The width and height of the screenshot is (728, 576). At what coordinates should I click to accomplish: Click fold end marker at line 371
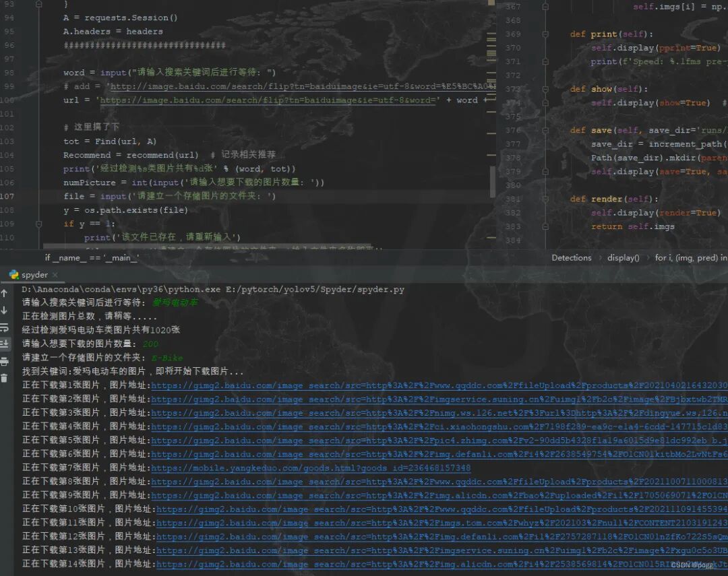pos(545,62)
